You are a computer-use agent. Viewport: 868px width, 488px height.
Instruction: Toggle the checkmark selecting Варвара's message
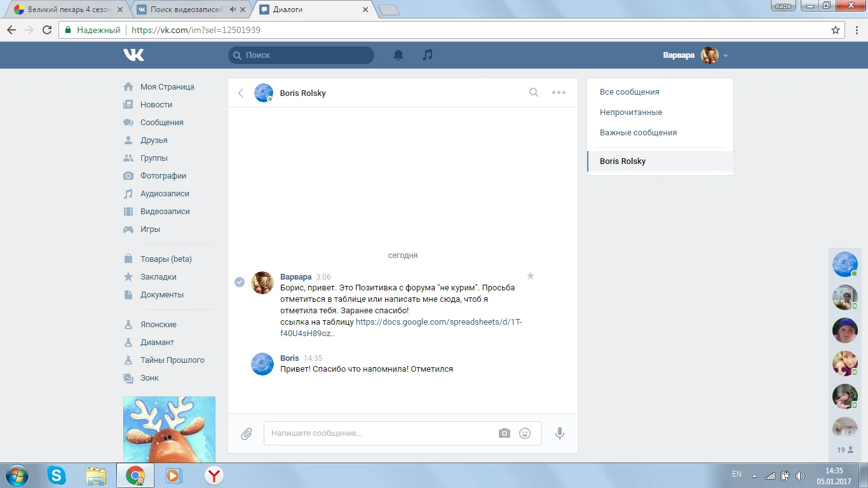click(240, 282)
